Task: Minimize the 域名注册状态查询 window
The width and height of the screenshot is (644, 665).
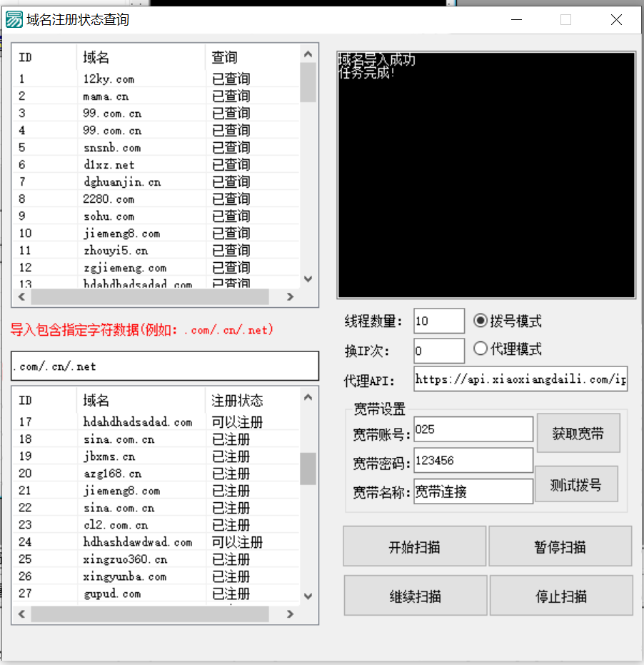Action: pyautogui.click(x=516, y=19)
